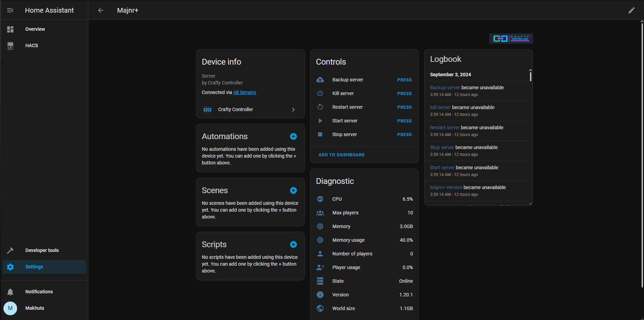This screenshot has width=644, height=320.
Task: Click the Memory usage value 40.0%
Action: 406,240
